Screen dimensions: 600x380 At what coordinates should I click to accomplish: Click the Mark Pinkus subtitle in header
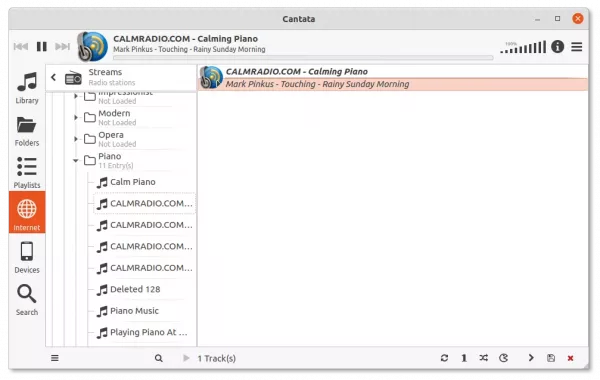pos(189,49)
